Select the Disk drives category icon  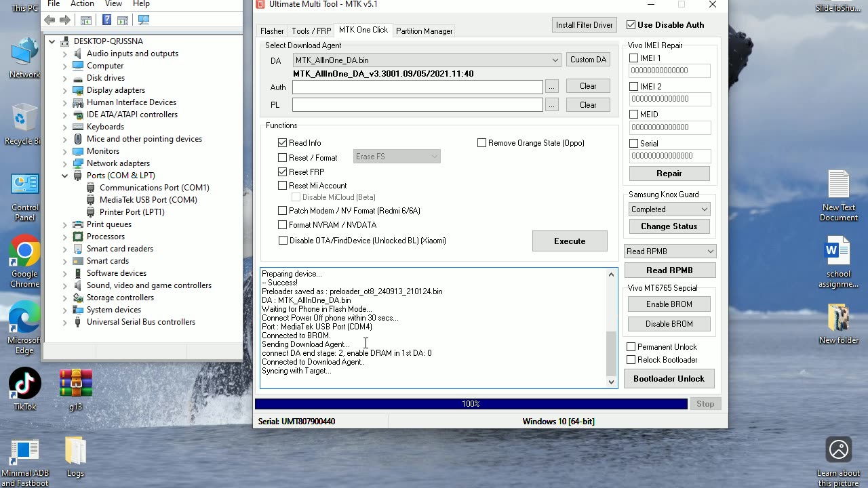tap(78, 78)
